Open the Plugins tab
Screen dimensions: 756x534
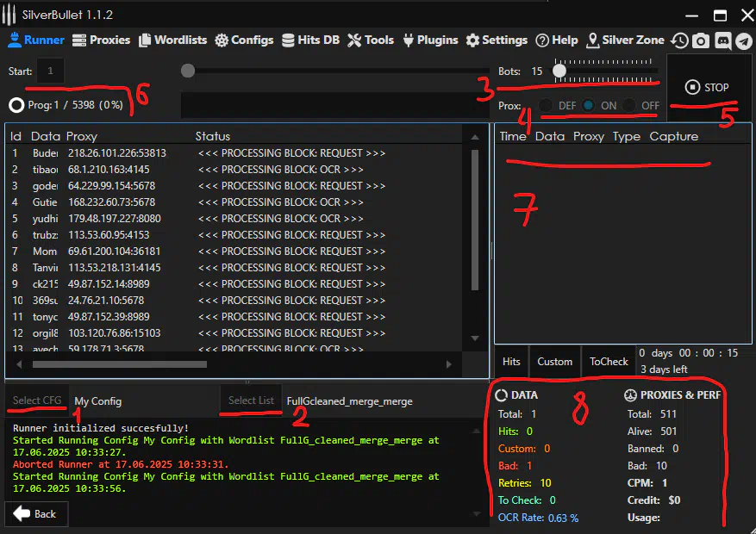pos(430,40)
